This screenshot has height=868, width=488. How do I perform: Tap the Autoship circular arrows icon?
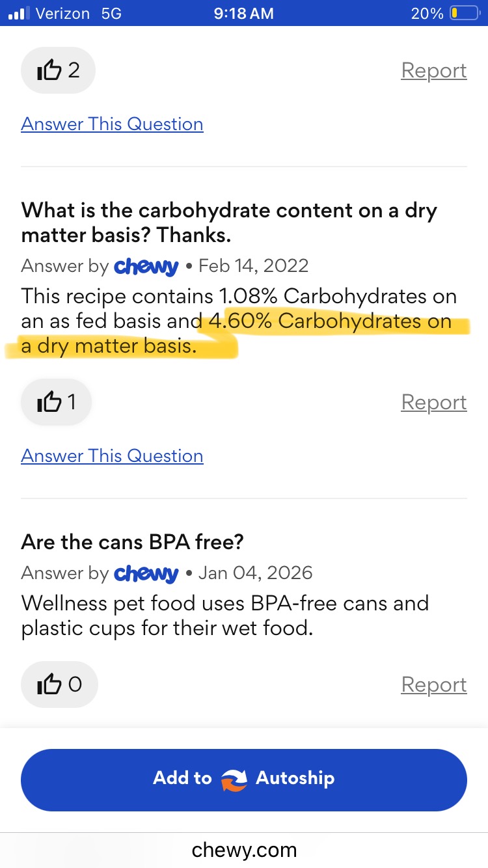click(x=234, y=779)
